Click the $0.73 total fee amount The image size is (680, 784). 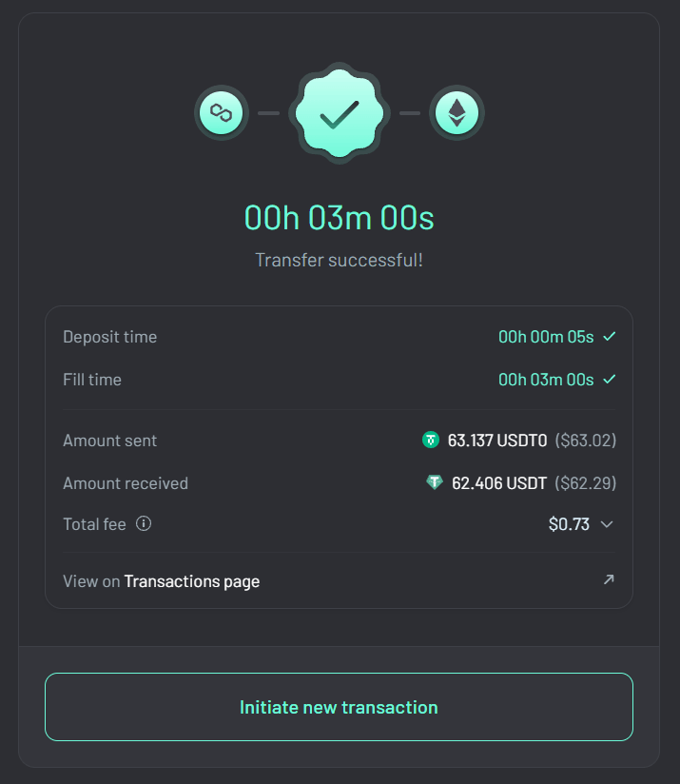point(569,524)
